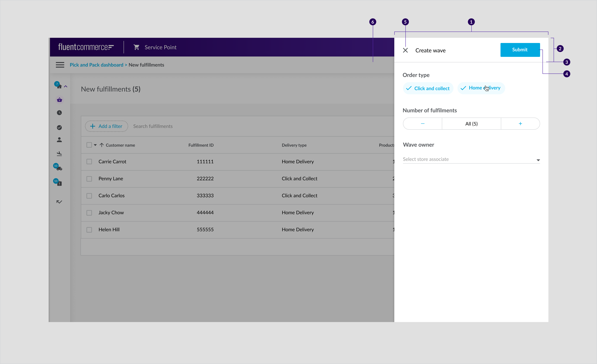597x364 pixels.
Task: Sort by Customer name column header
Action: point(120,145)
